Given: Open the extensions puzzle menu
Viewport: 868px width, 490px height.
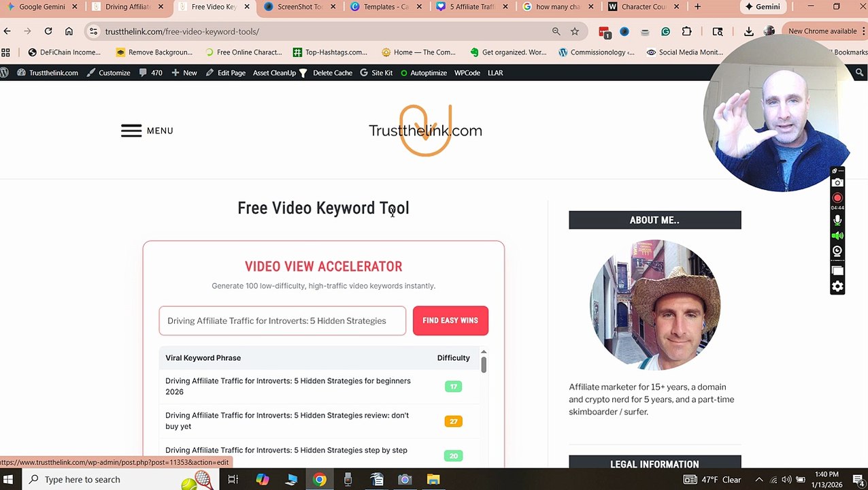Looking at the screenshot, I should [x=687, y=31].
